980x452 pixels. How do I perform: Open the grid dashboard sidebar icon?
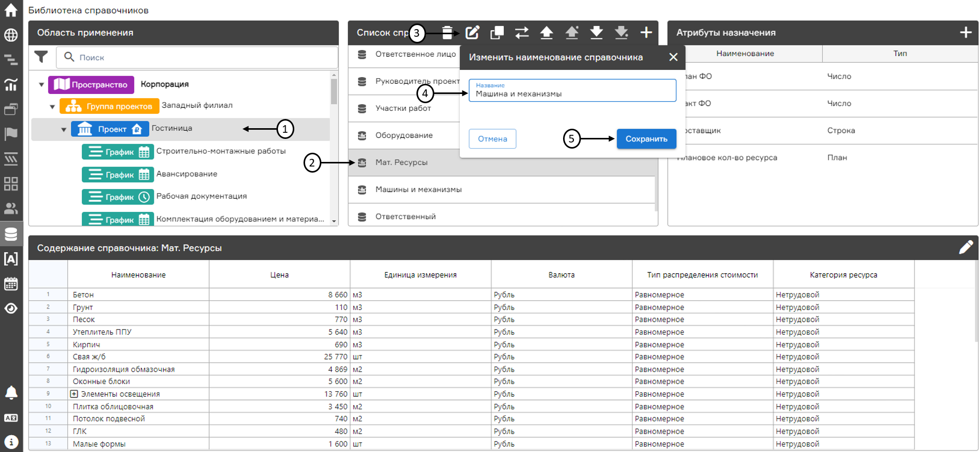point(11,183)
